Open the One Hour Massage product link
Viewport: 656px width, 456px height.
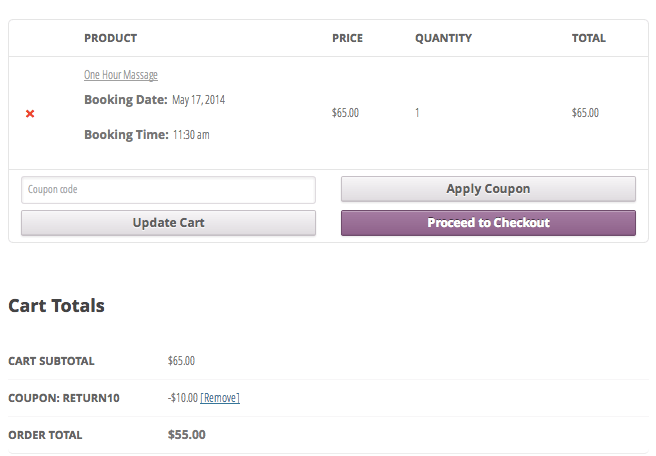point(121,75)
